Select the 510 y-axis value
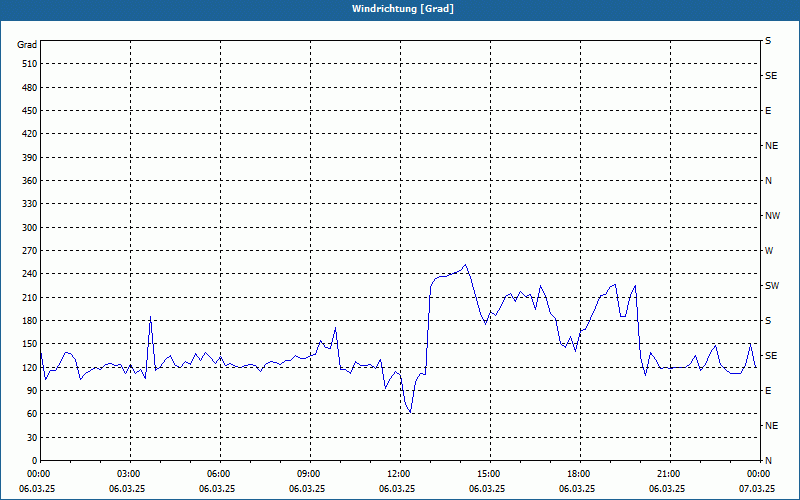Viewport: 800px width, 500px height. pos(30,64)
